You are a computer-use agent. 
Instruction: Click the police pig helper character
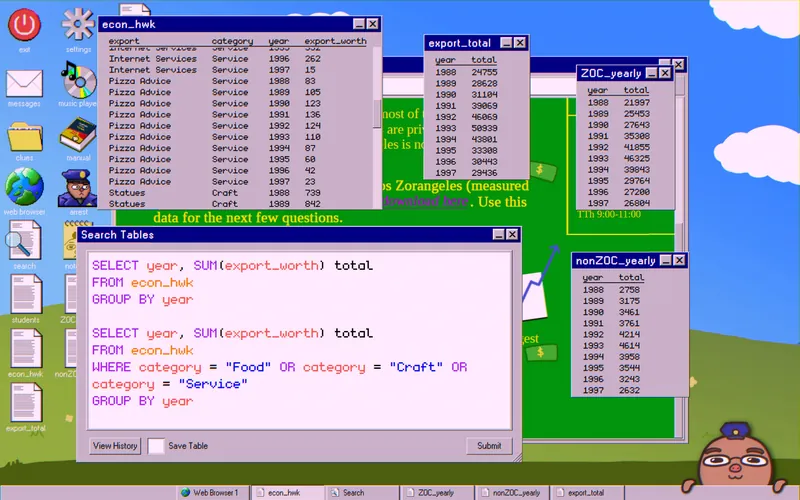click(x=735, y=455)
